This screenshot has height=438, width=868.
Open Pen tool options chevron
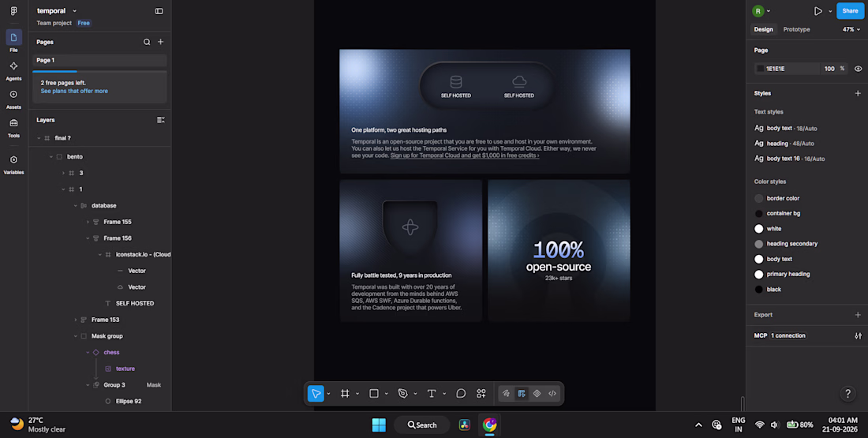(415, 394)
